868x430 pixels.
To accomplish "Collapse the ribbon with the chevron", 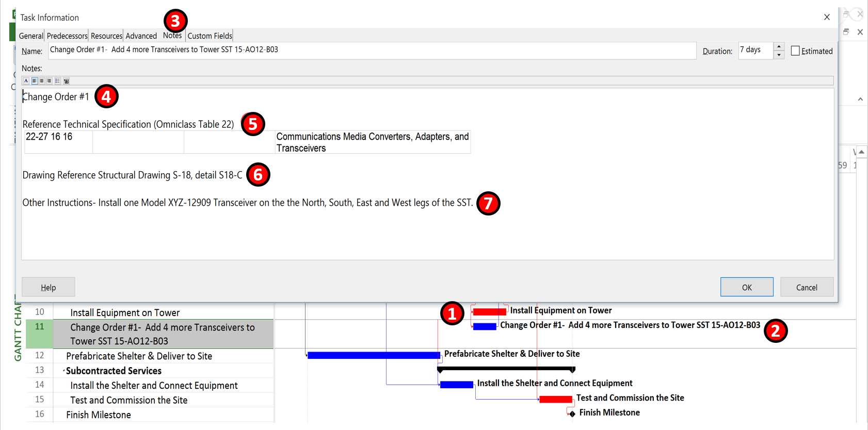I will coord(860,99).
